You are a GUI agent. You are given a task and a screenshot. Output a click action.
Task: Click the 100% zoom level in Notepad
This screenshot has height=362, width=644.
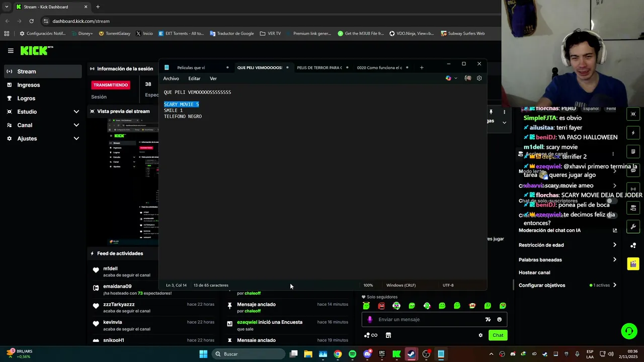pos(368,285)
